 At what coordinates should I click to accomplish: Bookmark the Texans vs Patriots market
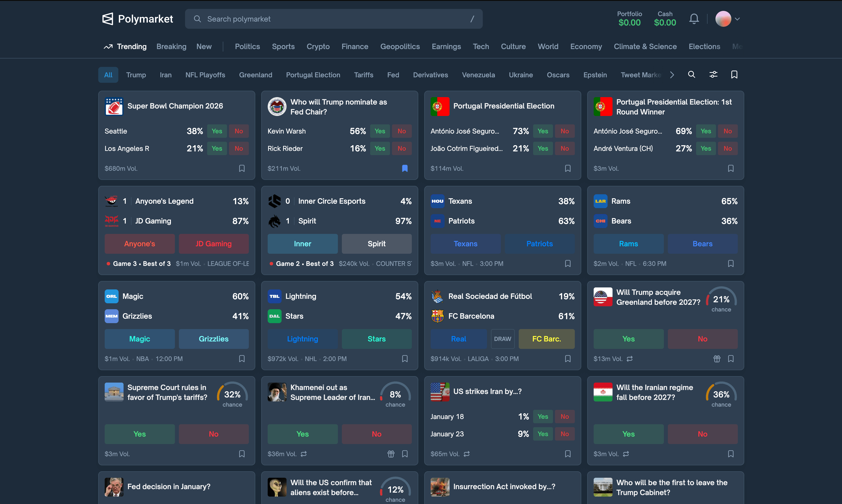tap(567, 264)
